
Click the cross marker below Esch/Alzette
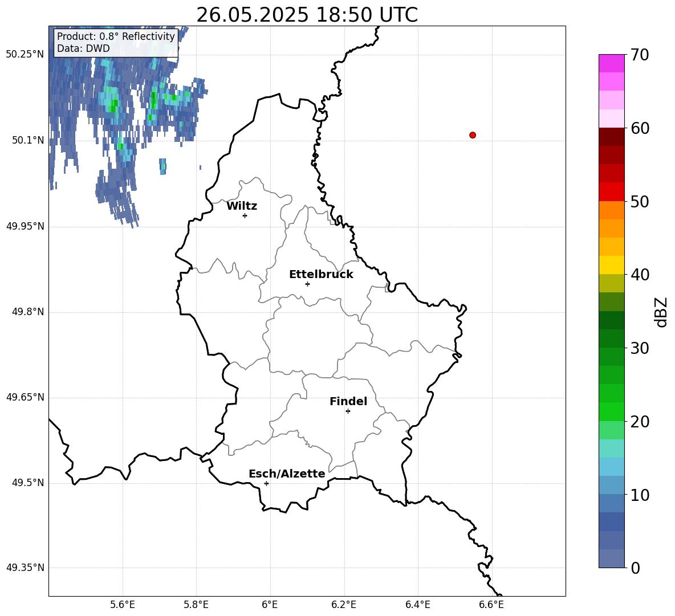coord(266,483)
